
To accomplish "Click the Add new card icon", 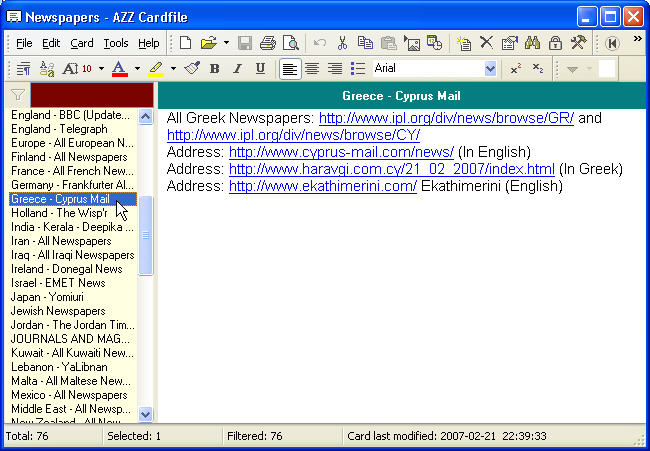I will [x=463, y=43].
